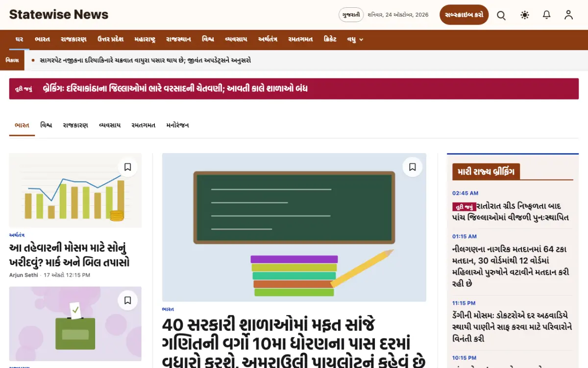Viewport: 588px width, 368px height.
Task: Open ક્રિકેટ navigation item
Action: tap(330, 40)
